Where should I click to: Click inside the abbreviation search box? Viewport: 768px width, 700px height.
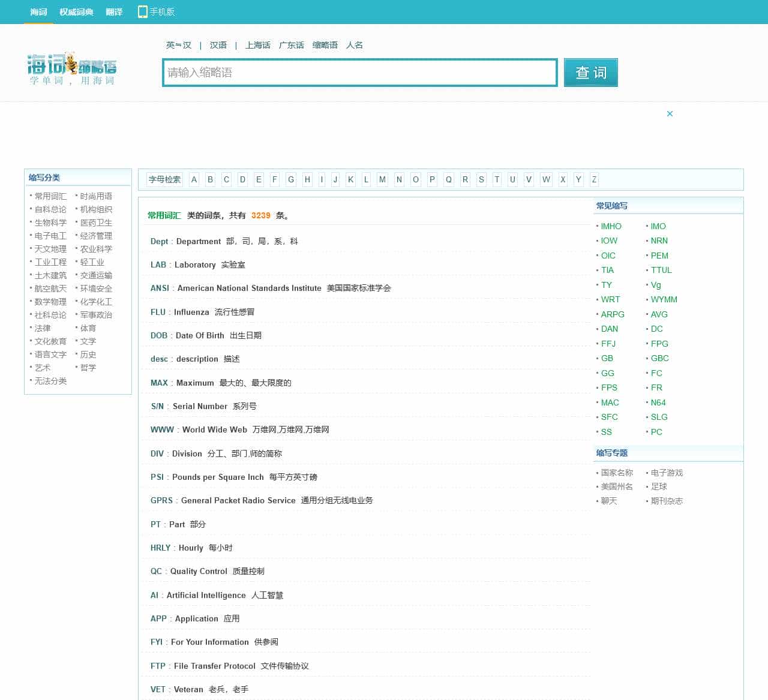coord(359,73)
